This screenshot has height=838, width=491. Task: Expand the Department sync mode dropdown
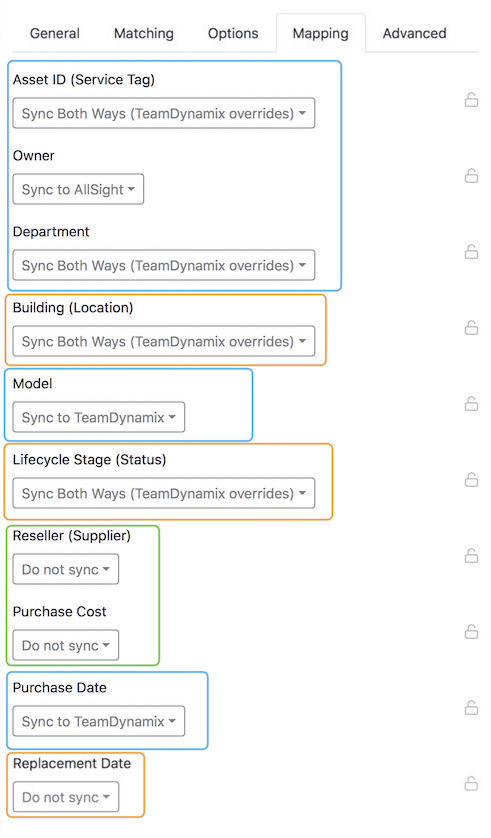(164, 265)
